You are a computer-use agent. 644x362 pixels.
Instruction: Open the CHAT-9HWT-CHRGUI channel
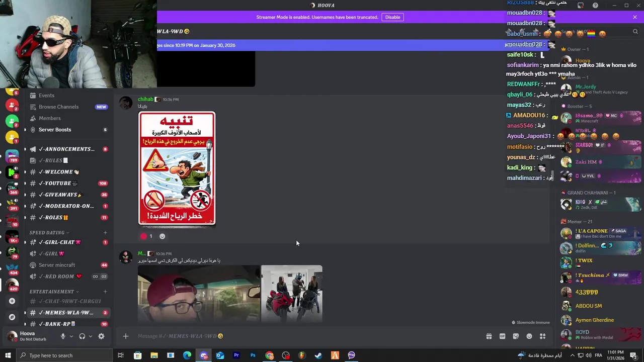(x=69, y=301)
